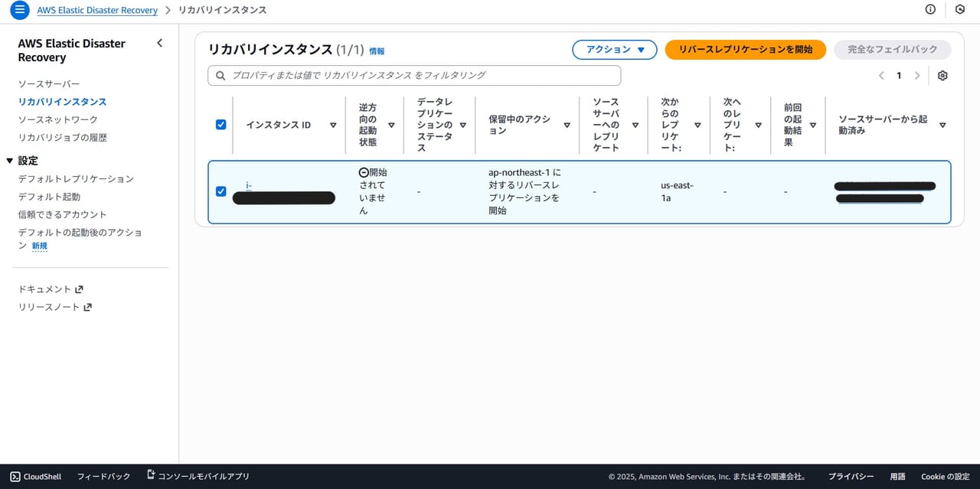Image resolution: width=980 pixels, height=489 pixels.
Task: Click AWS Elastic Disaster Recovery breadcrumb link
Action: [x=97, y=10]
